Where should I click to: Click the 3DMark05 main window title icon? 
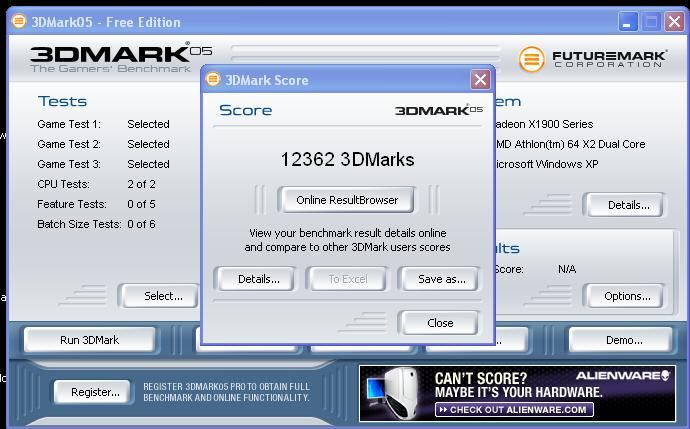(x=19, y=21)
